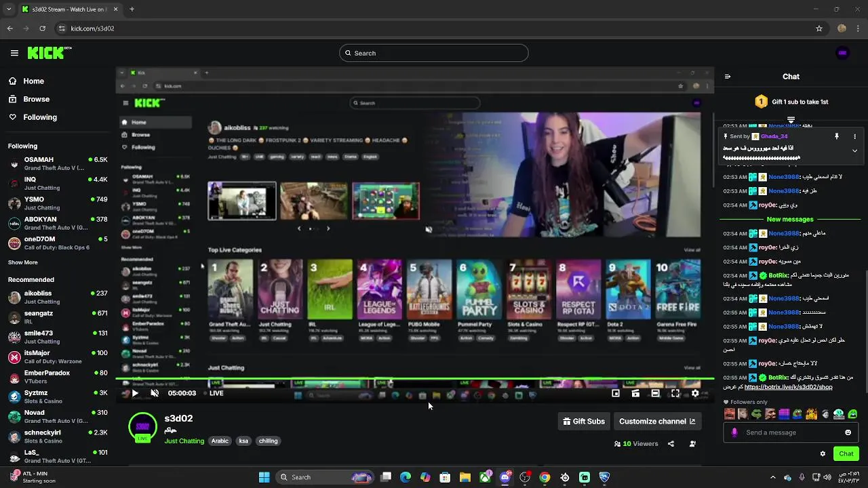Open seangatz recommended channel
Viewport: 868px width, 488px height.
click(x=58, y=317)
